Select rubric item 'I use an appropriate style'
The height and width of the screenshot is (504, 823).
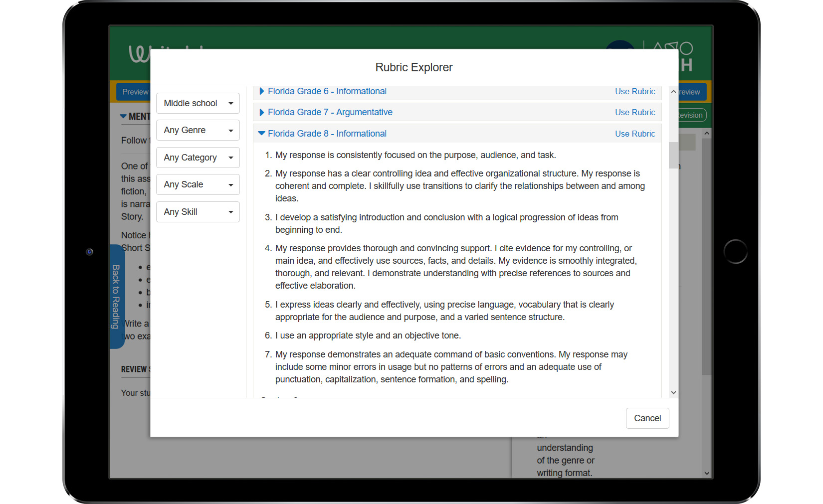click(368, 336)
